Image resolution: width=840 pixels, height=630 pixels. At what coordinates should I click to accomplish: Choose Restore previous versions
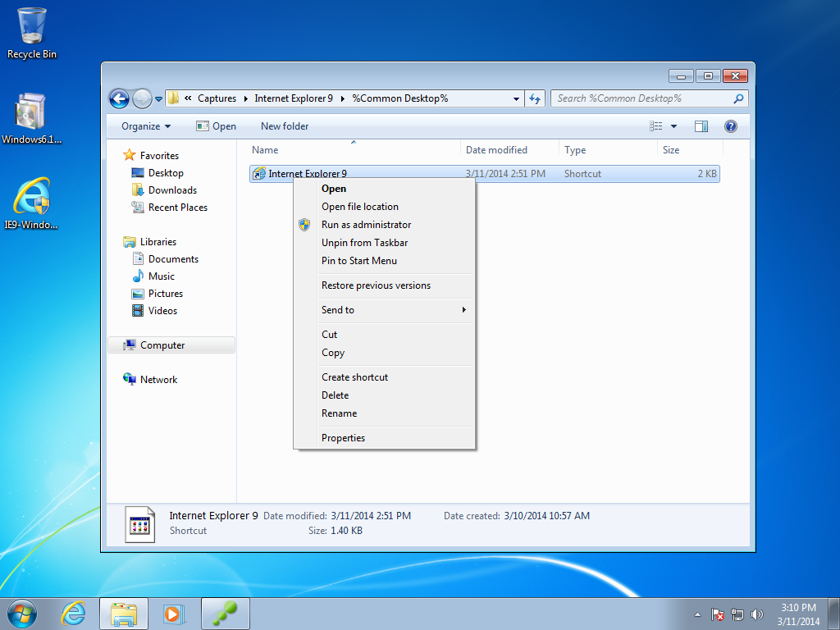click(384, 285)
